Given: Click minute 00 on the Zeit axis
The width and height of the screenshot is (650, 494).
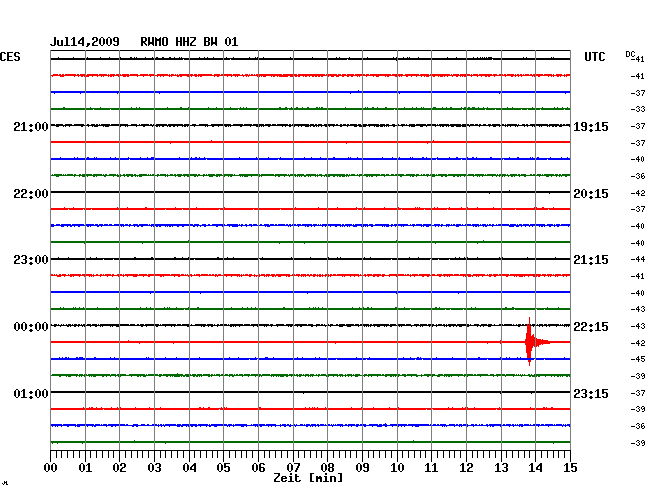Looking at the screenshot, I should [x=51, y=468].
